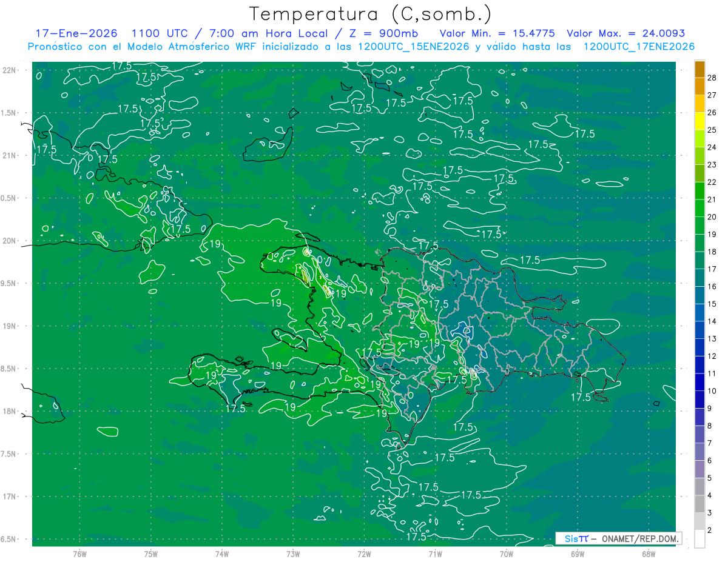Image resolution: width=728 pixels, height=562 pixels.
Task: Click the title "Temperatura (C,somb.)"
Action: [371, 15]
